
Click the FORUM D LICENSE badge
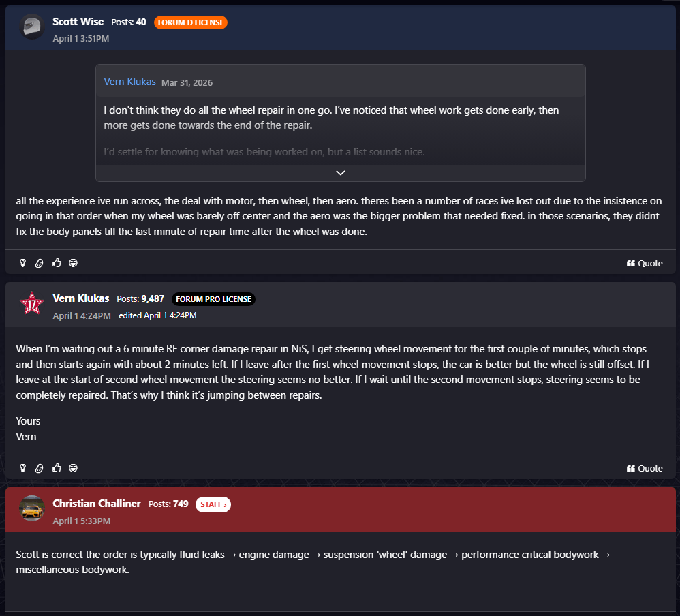click(x=191, y=22)
